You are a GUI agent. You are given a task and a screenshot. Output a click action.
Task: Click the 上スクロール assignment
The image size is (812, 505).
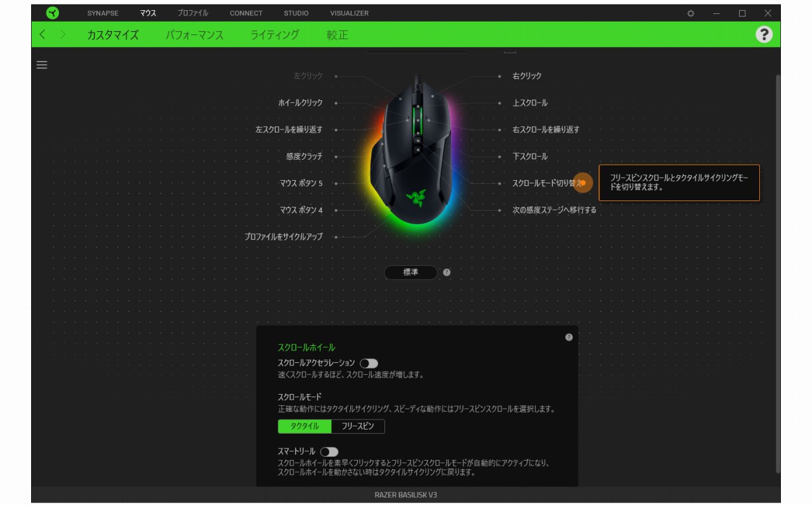(x=530, y=103)
